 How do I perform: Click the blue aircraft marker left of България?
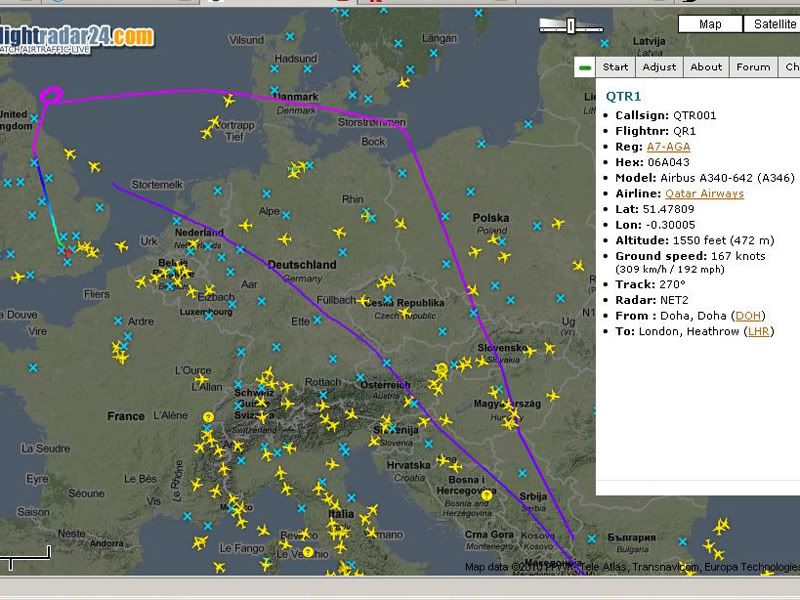pyautogui.click(x=591, y=538)
